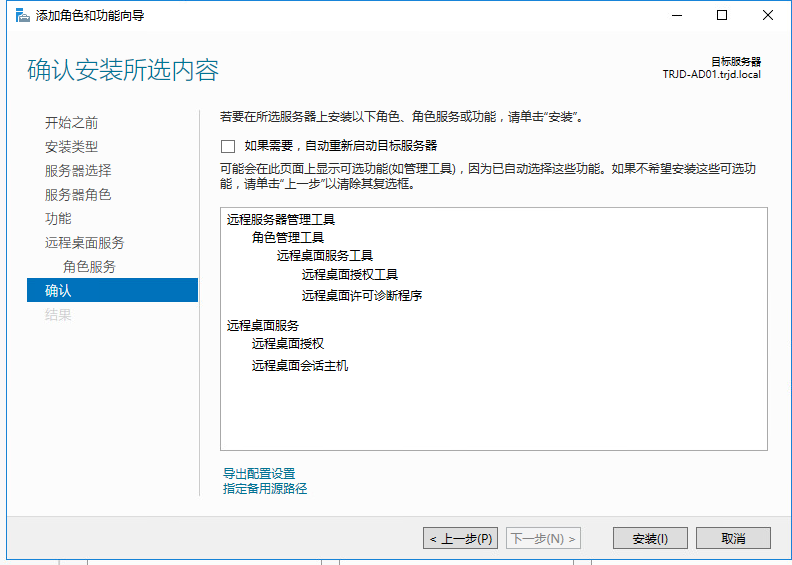Select 远程桌面服务 in the sidebar

84,243
